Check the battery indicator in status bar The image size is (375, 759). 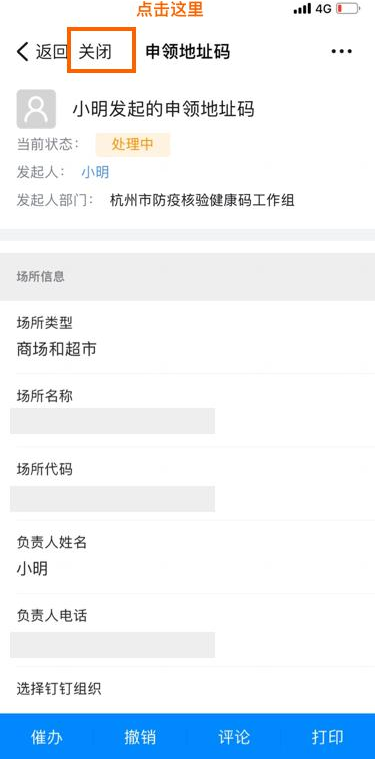click(x=347, y=9)
